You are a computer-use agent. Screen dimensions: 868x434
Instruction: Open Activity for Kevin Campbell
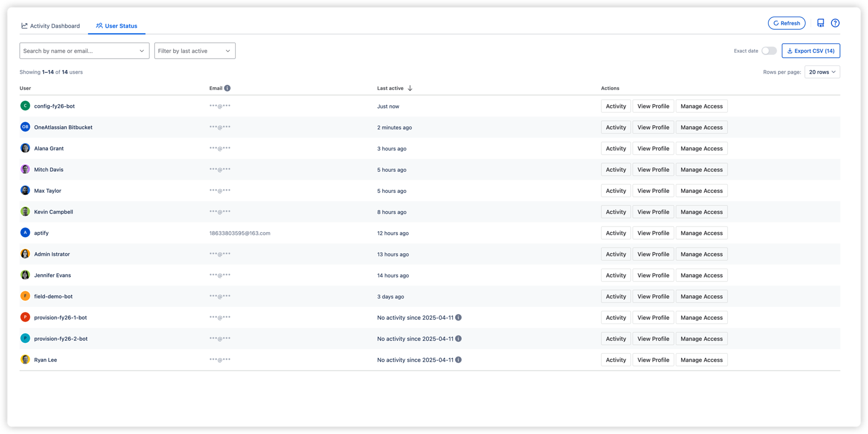[616, 212]
